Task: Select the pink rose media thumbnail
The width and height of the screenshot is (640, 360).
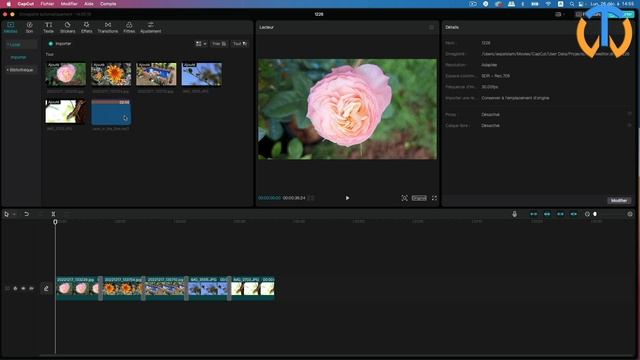Action: click(x=66, y=74)
